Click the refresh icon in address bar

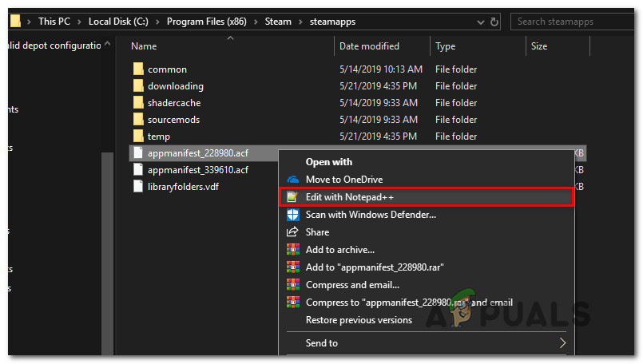click(x=495, y=22)
